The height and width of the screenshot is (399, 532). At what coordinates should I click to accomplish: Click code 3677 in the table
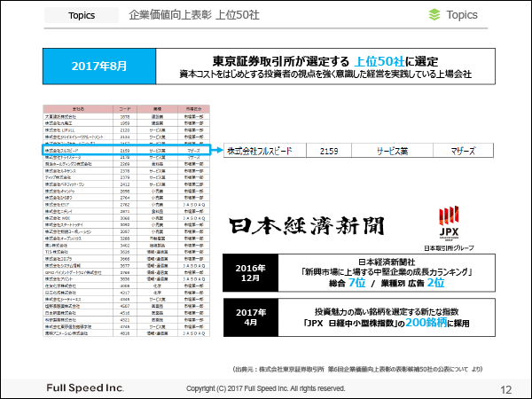[x=125, y=266]
